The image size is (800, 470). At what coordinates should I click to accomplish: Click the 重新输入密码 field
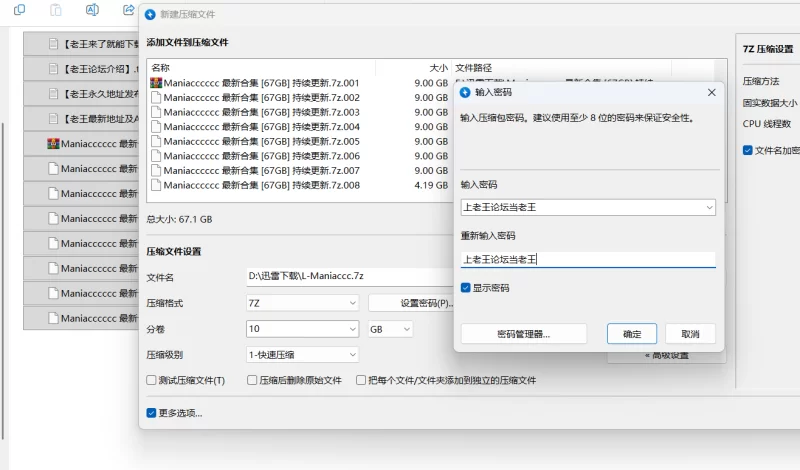point(588,259)
